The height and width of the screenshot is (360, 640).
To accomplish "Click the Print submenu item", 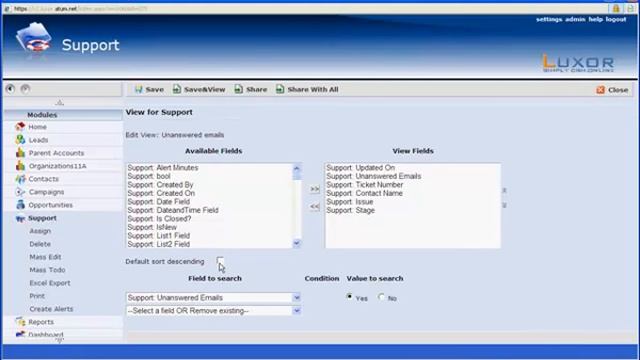I will coord(37,296).
